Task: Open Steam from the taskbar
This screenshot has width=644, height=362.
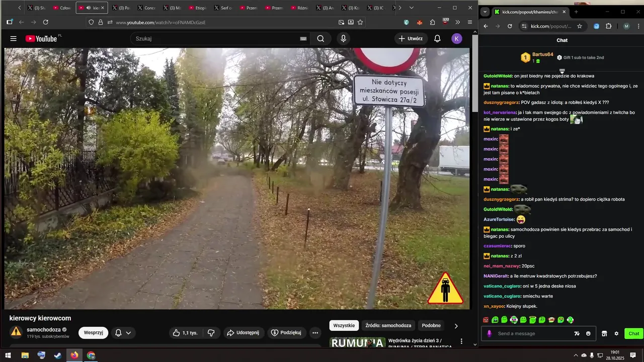Action: [x=58, y=355]
